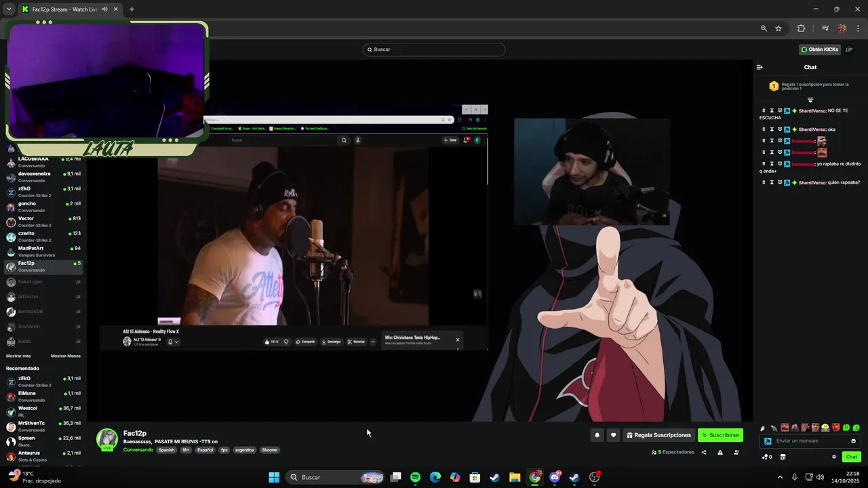Click Mostrar más in the sidebar
The height and width of the screenshot is (488, 868).
point(18,356)
